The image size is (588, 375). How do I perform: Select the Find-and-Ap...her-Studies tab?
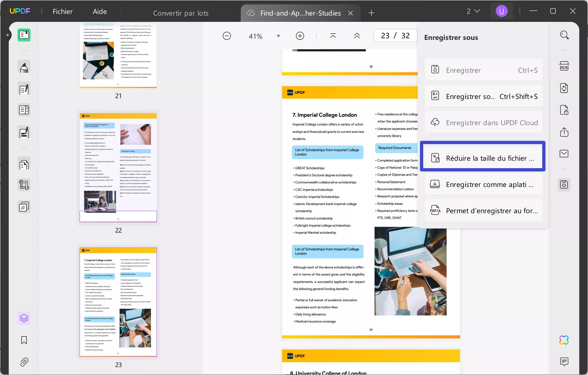300,13
